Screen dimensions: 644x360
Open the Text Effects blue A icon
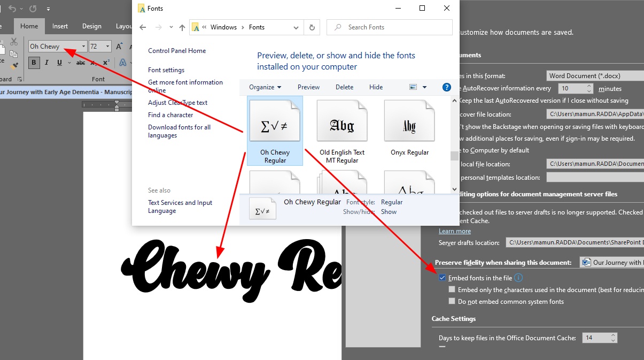123,63
